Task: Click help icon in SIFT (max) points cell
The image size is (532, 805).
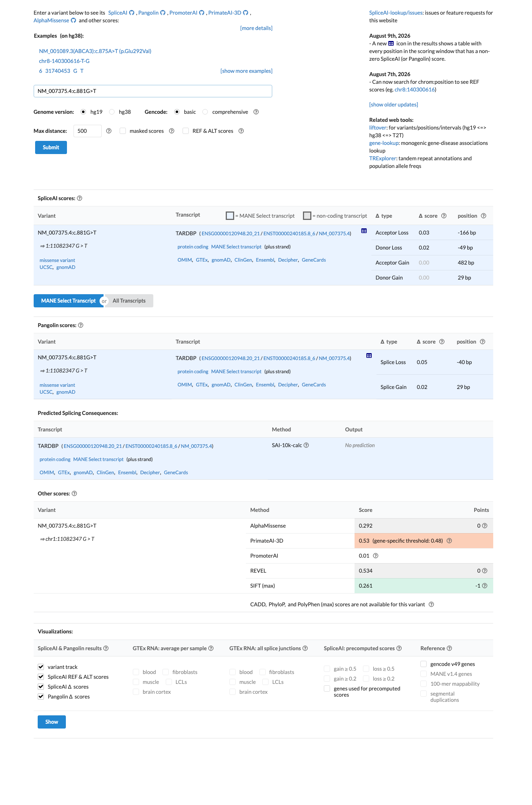Action: 485,586
